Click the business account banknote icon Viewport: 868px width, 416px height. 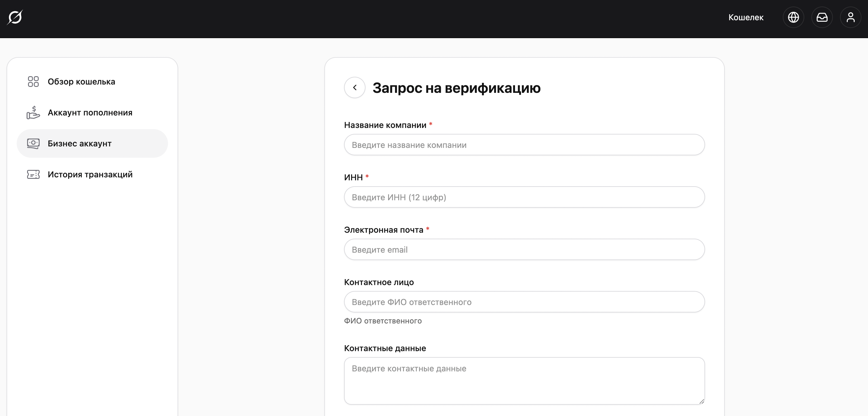point(33,143)
